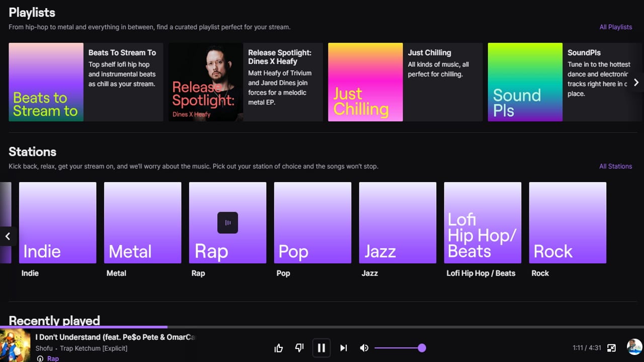Dislike the current track
The width and height of the screenshot is (644, 362).
299,347
